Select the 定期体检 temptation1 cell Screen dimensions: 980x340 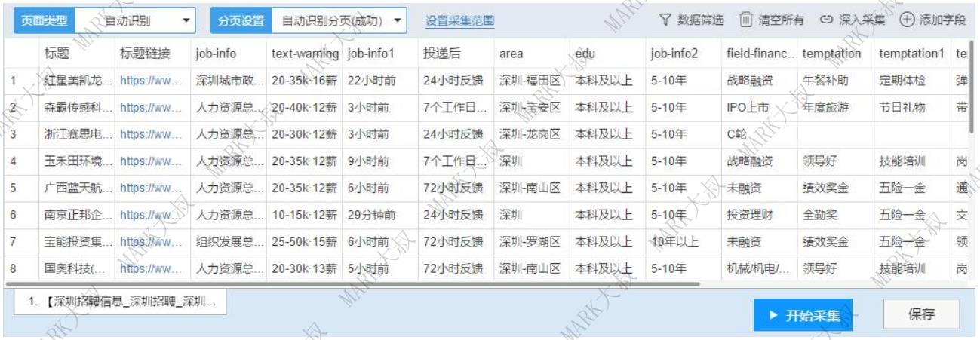tap(911, 81)
